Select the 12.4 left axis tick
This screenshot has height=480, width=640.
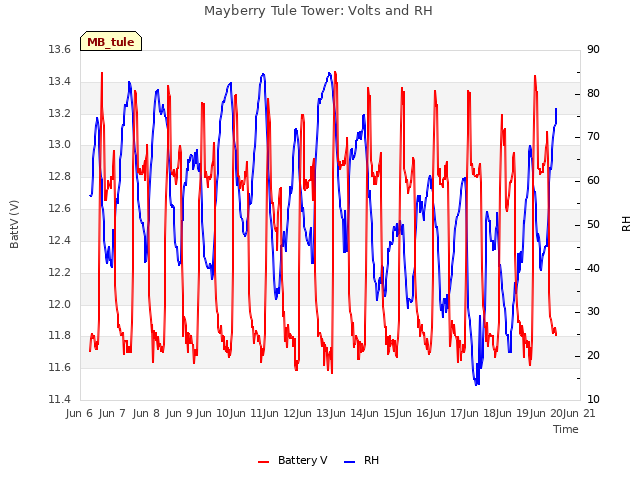(x=60, y=240)
